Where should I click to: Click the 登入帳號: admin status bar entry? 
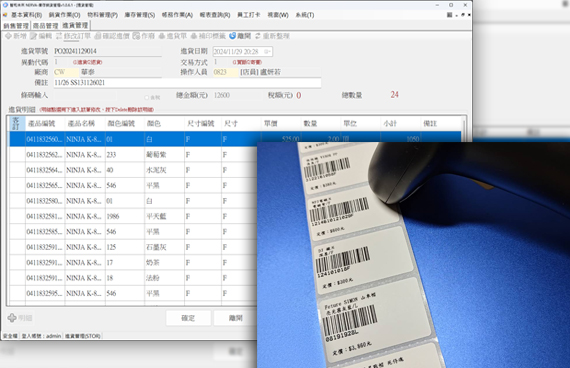pos(41,336)
